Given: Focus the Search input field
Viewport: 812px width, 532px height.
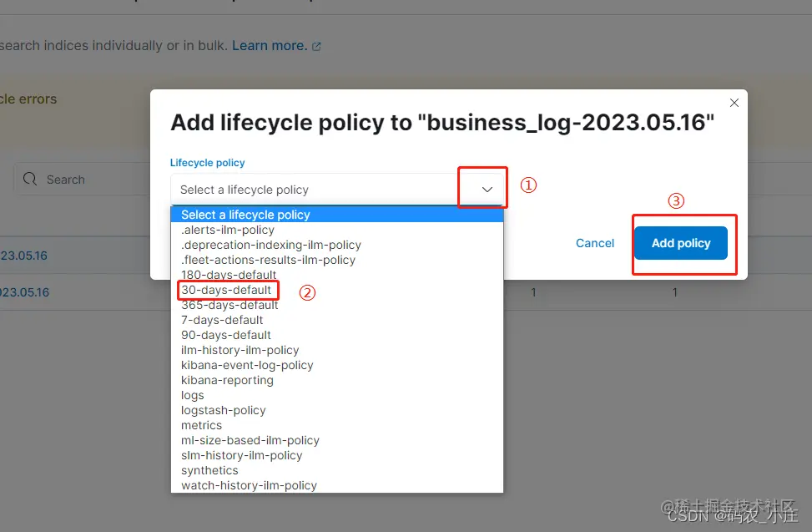Looking at the screenshot, I should pos(83,180).
